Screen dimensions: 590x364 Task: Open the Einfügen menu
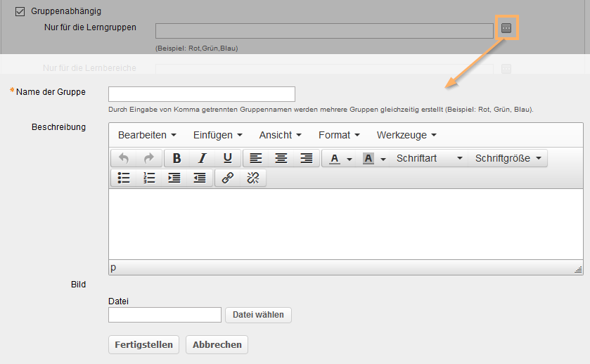(217, 135)
